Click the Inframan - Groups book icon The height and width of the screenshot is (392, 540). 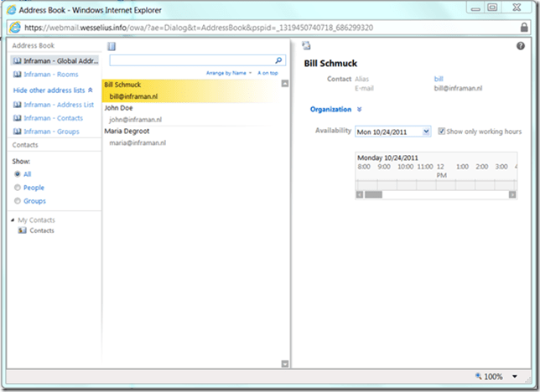tap(18, 132)
